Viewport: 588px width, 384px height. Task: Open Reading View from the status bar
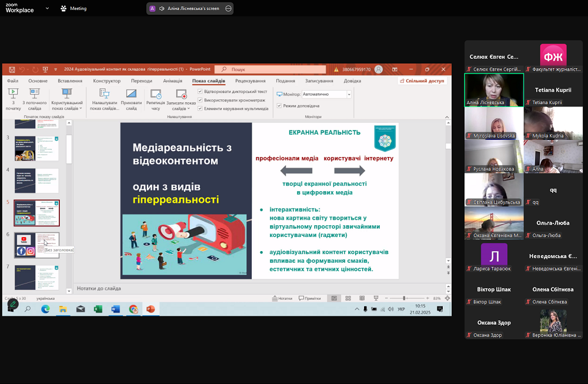pos(360,298)
